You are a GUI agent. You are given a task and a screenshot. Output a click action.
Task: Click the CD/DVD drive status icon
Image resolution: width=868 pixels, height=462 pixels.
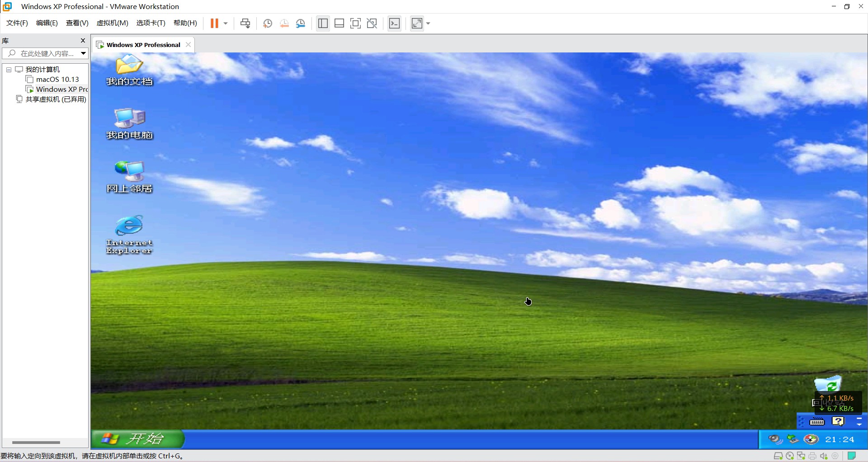point(790,456)
